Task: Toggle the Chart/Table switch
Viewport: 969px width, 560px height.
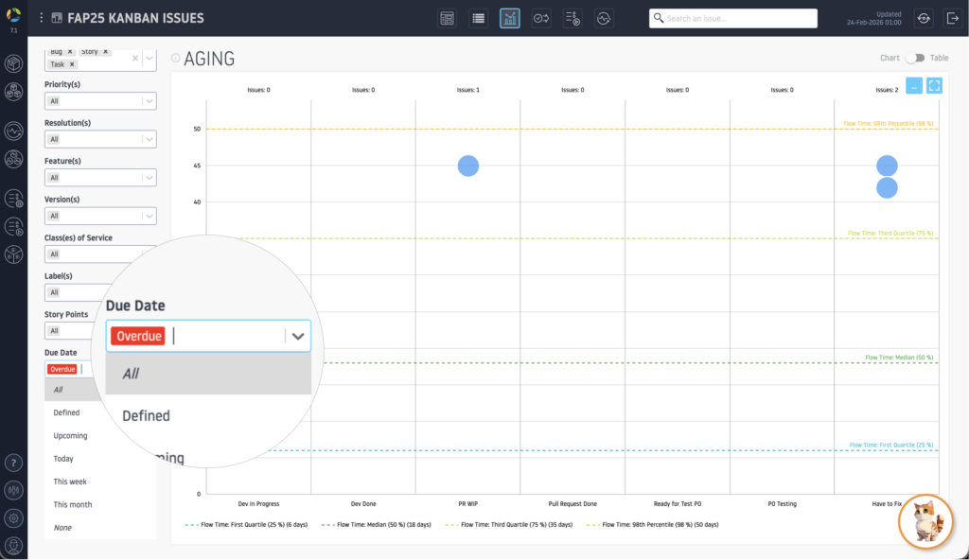Action: pos(914,58)
